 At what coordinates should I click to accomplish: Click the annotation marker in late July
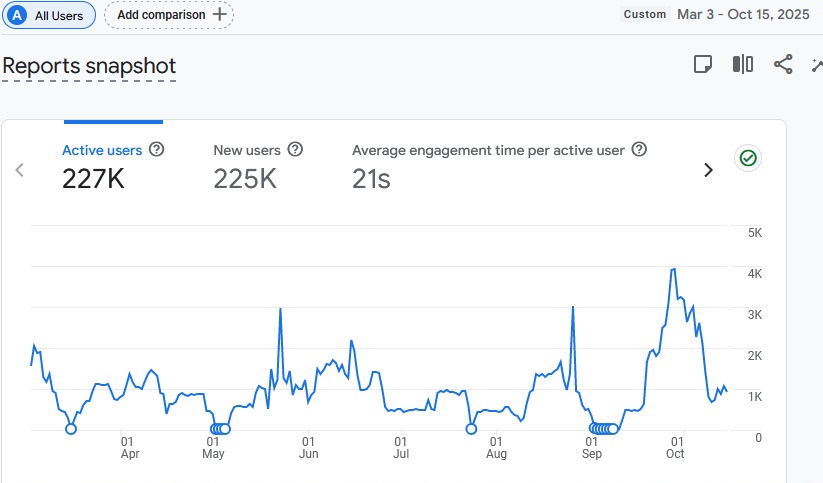[x=471, y=429]
